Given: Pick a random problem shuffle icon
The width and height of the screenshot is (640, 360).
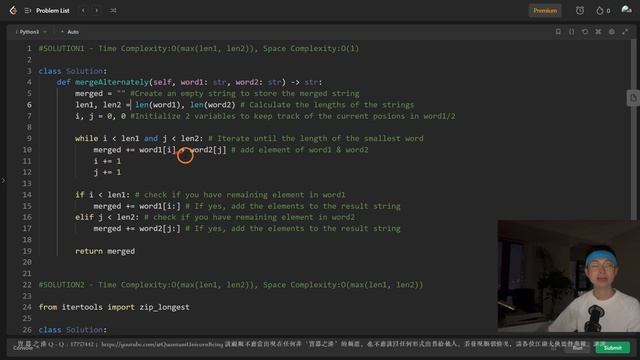Looking at the screenshot, I should [x=113, y=11].
